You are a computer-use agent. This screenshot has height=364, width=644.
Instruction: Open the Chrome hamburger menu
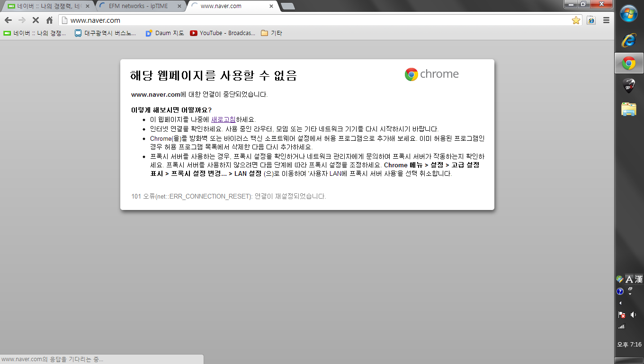pyautogui.click(x=606, y=20)
